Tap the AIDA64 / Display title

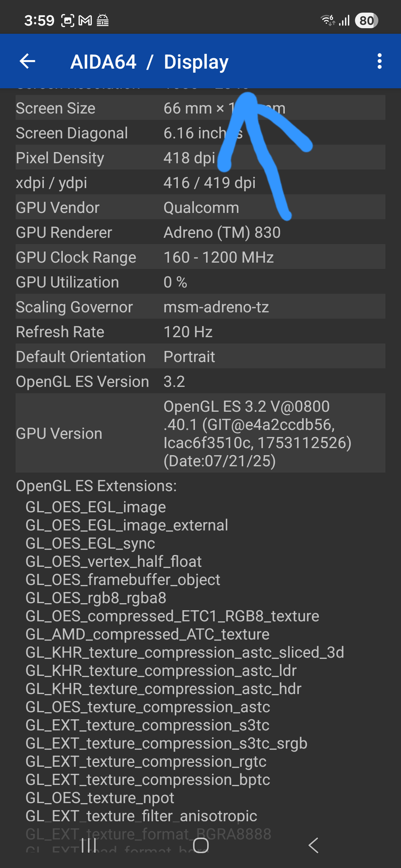tap(149, 62)
